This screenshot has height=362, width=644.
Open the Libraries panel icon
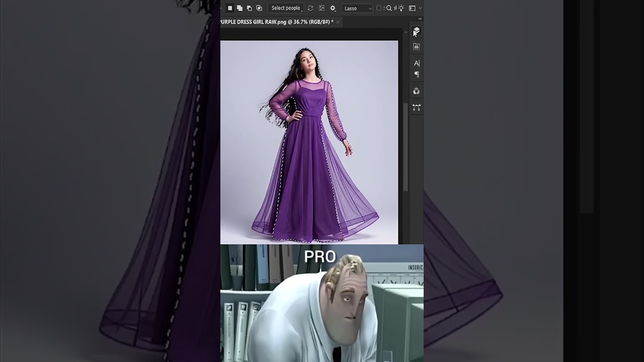[x=417, y=46]
